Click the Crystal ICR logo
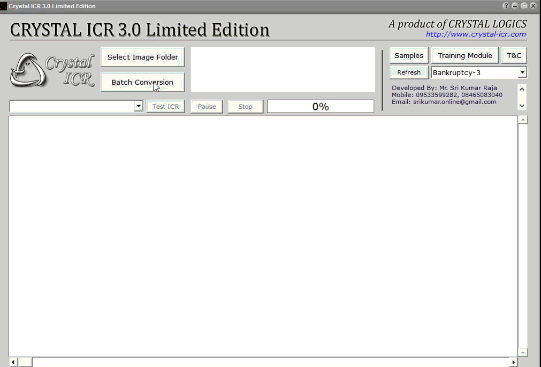The height and width of the screenshot is (367, 541). click(52, 70)
